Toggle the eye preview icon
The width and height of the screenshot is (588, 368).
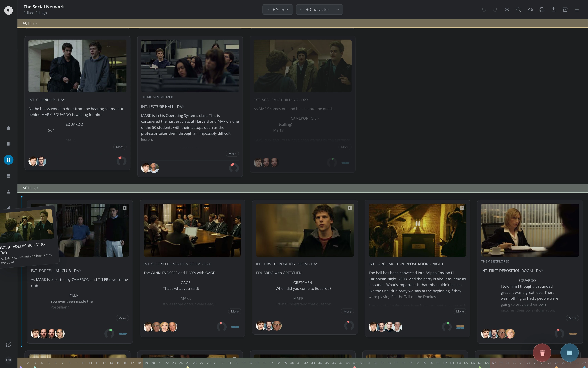pos(507,10)
